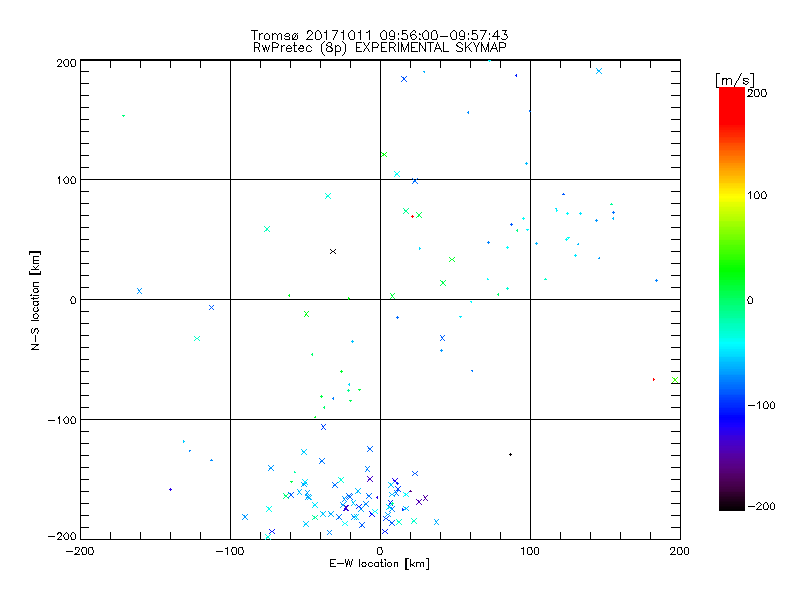Click the black dot near E-W 87, N-S -130
This screenshot has width=800, height=600.
510,455
